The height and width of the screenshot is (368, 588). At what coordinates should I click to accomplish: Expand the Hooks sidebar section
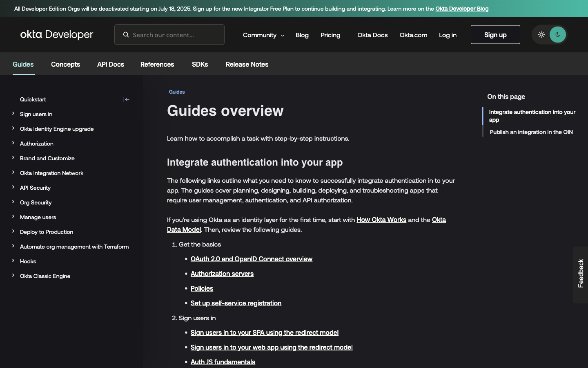click(13, 261)
